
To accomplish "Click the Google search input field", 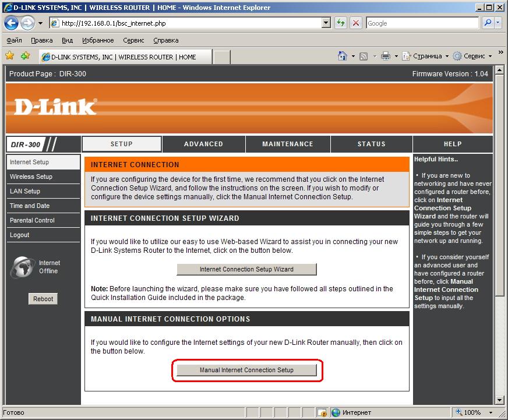I will [421, 23].
